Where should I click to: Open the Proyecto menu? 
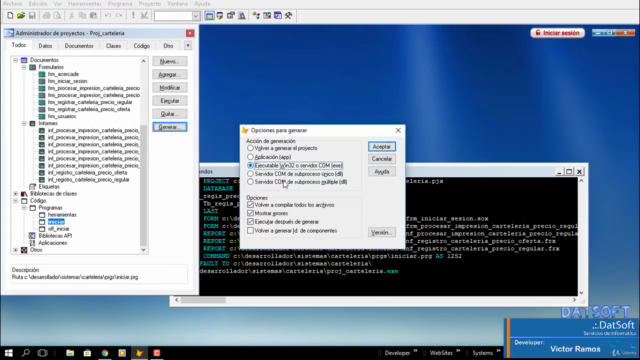pyautogui.click(x=149, y=4)
